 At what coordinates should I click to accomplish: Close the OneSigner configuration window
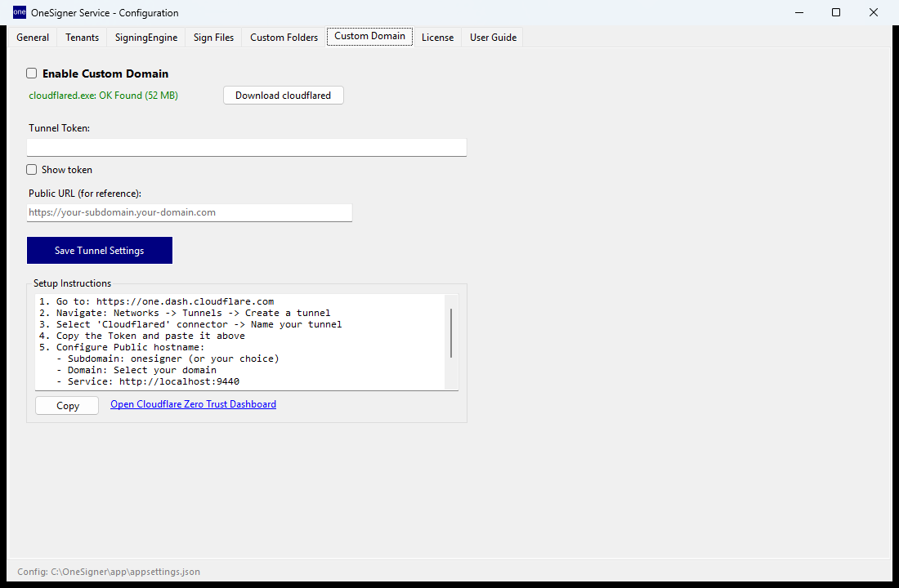click(873, 12)
